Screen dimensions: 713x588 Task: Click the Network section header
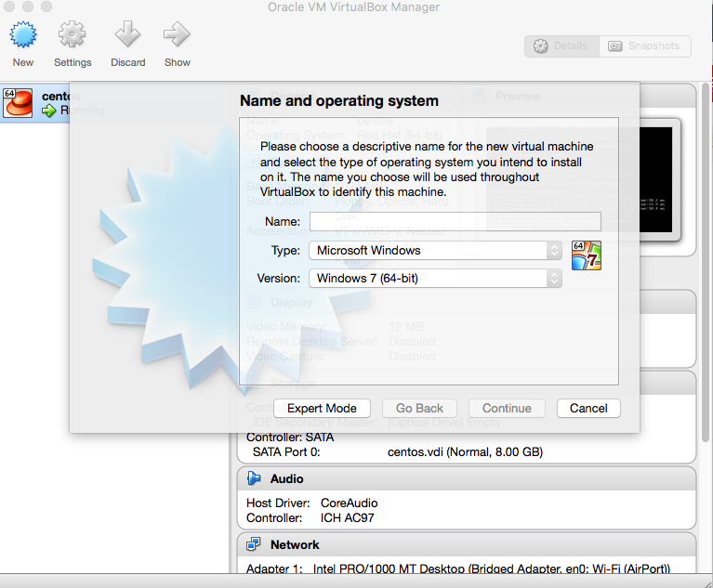[467, 545]
